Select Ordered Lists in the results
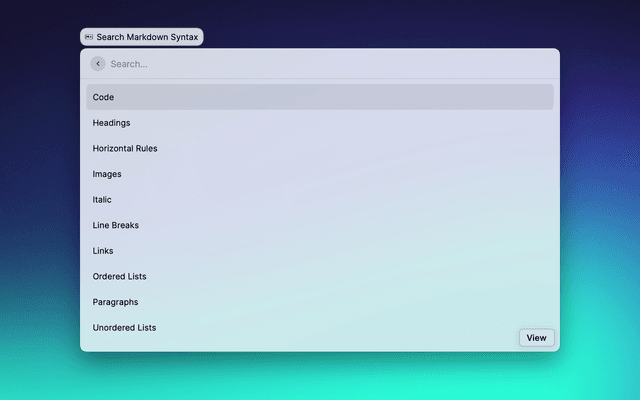 [x=120, y=276]
